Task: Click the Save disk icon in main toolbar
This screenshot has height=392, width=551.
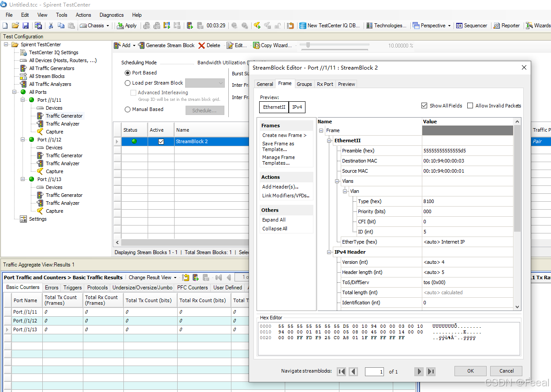Action: [x=26, y=26]
